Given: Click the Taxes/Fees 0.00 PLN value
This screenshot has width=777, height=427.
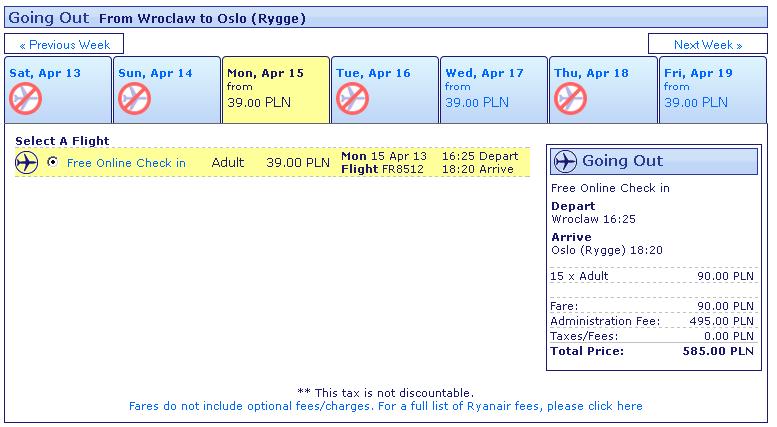Looking at the screenshot, I should [x=729, y=336].
